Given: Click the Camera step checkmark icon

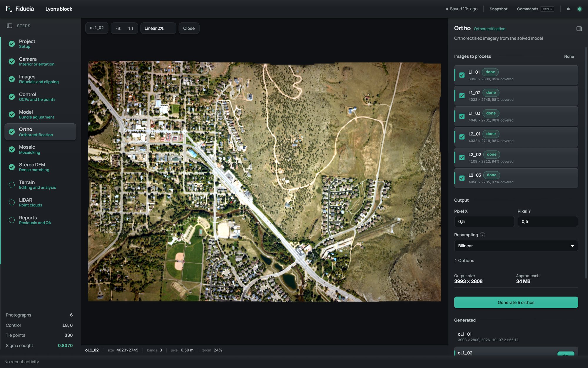Looking at the screenshot, I should [12, 61].
